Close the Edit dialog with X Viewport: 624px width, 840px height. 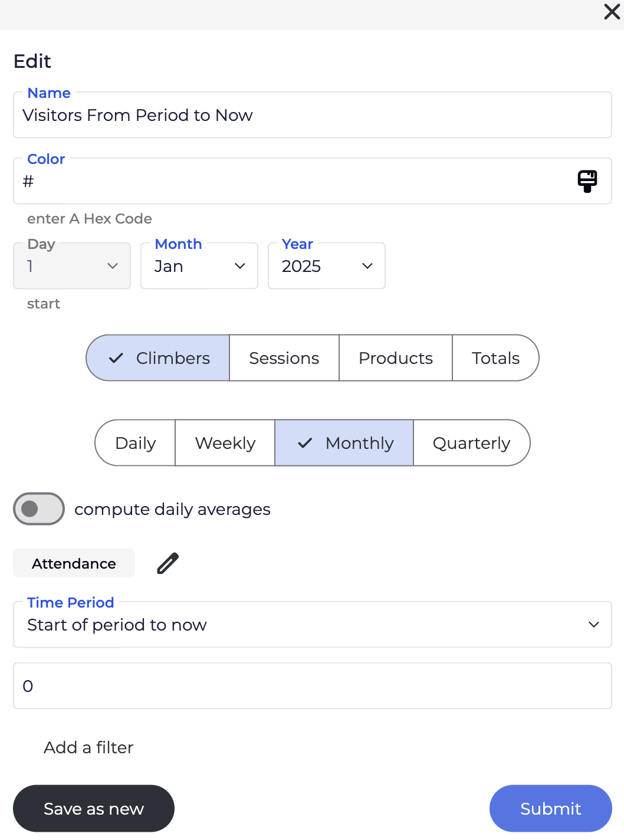pos(612,12)
